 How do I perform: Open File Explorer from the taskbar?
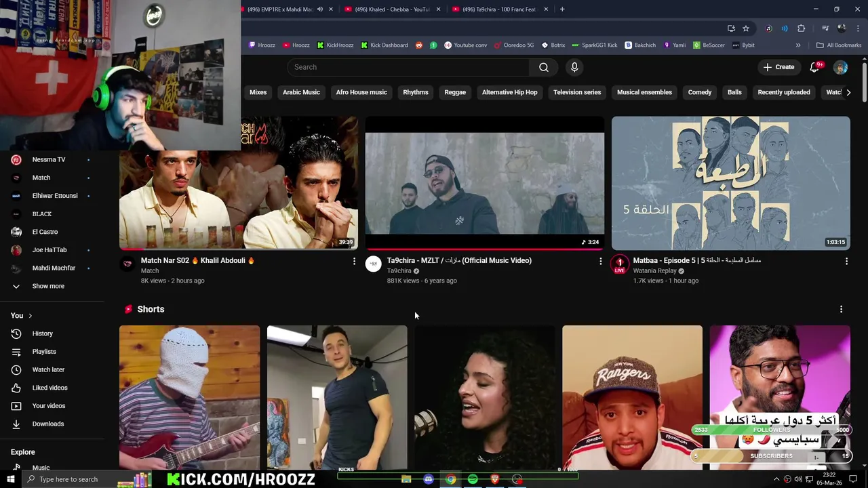[406, 479]
